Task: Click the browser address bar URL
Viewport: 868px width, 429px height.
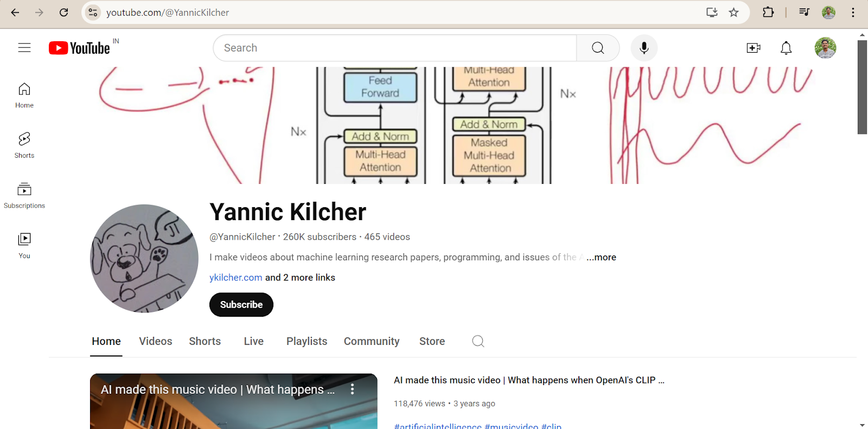Action: (168, 12)
